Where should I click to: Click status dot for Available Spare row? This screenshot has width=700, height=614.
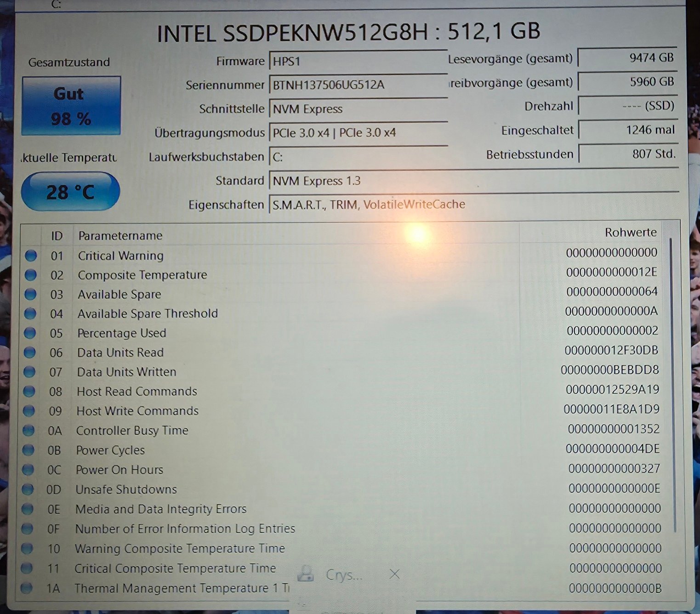pyautogui.click(x=30, y=294)
